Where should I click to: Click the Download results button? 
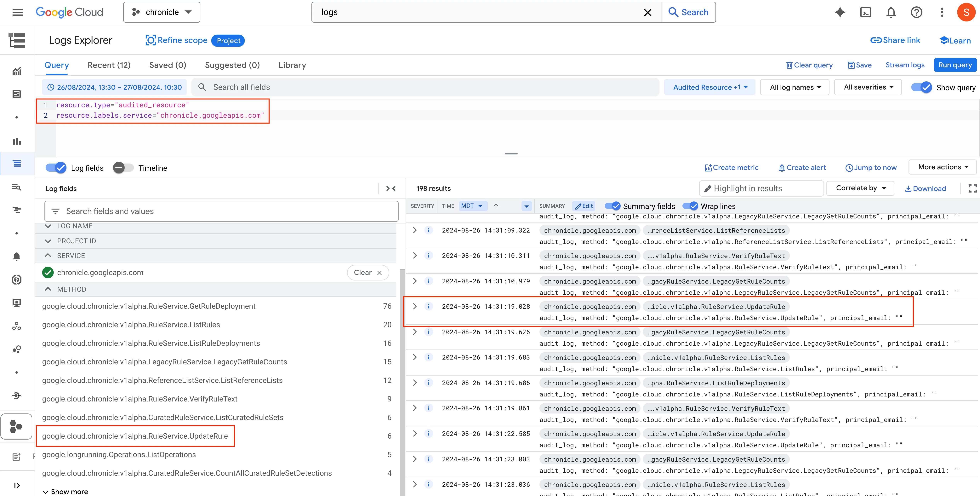(x=925, y=188)
